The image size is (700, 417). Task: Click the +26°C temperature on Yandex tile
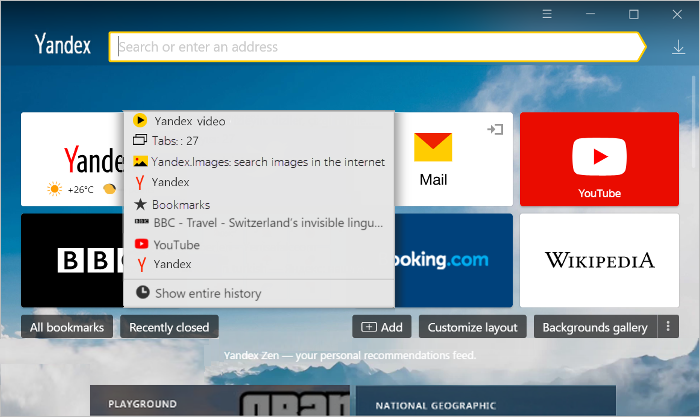pos(80,190)
